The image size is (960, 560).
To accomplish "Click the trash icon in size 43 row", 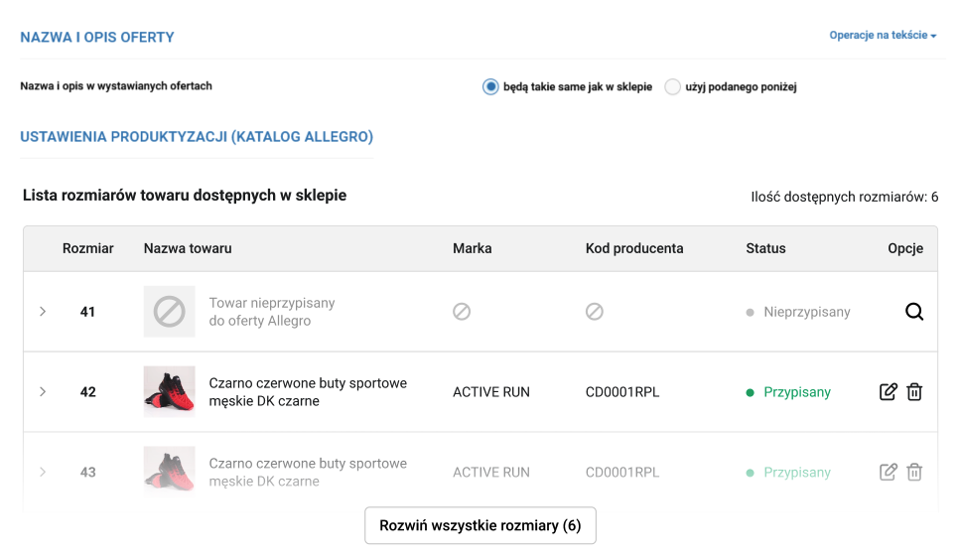I will (914, 473).
